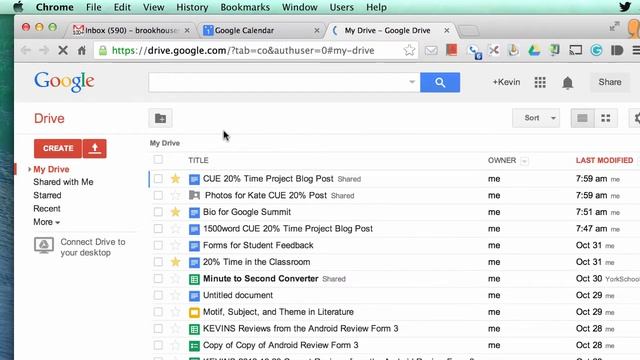
Task: Switch to grid view layout
Action: tap(606, 118)
